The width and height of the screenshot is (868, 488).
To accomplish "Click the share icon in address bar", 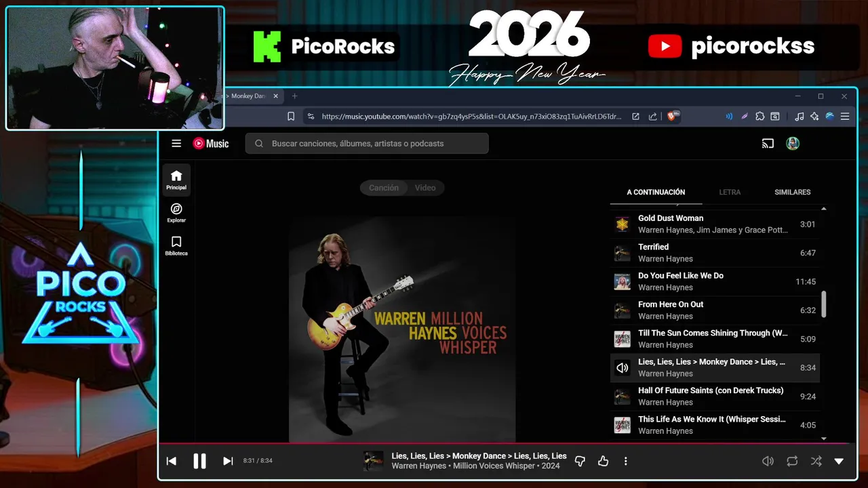I will (652, 117).
